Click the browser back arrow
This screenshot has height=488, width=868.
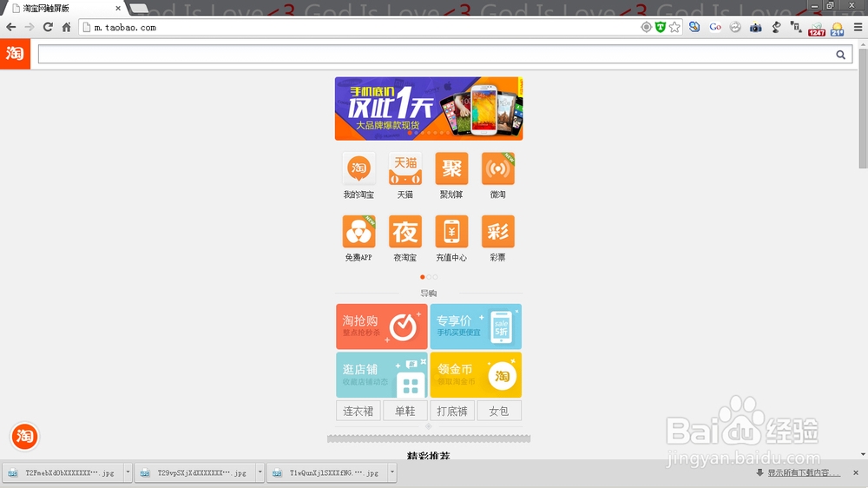(x=10, y=27)
